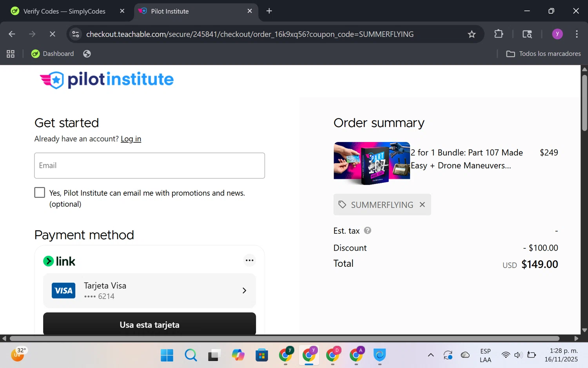
Task: Open the Log in link
Action: click(131, 139)
